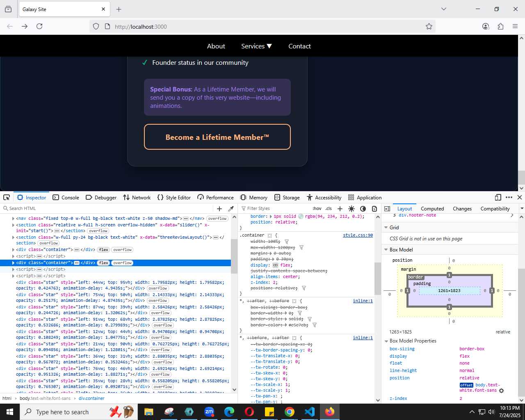Switch to the Changes sidebar tab
Image resolution: width=525 pixels, height=420 pixels.
tap(462, 209)
